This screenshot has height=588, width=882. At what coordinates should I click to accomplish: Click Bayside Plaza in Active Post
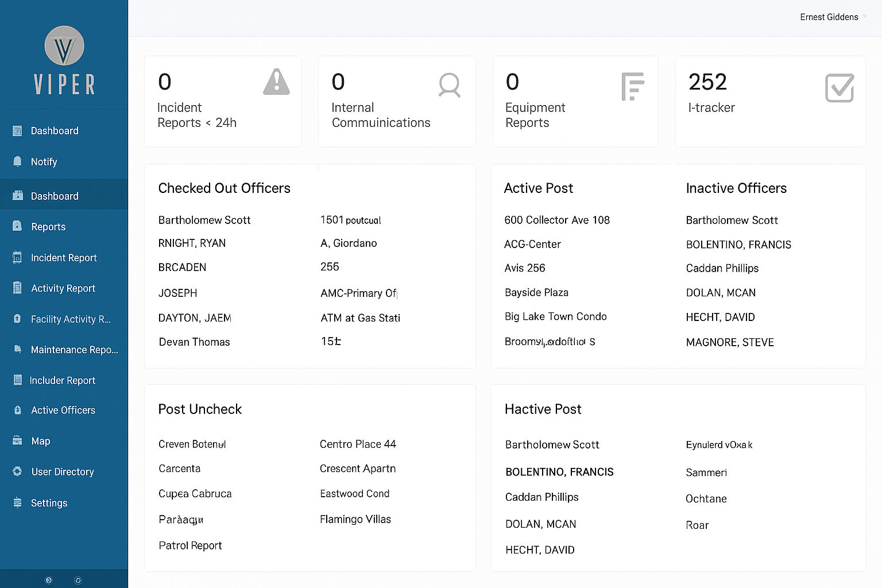point(536,292)
